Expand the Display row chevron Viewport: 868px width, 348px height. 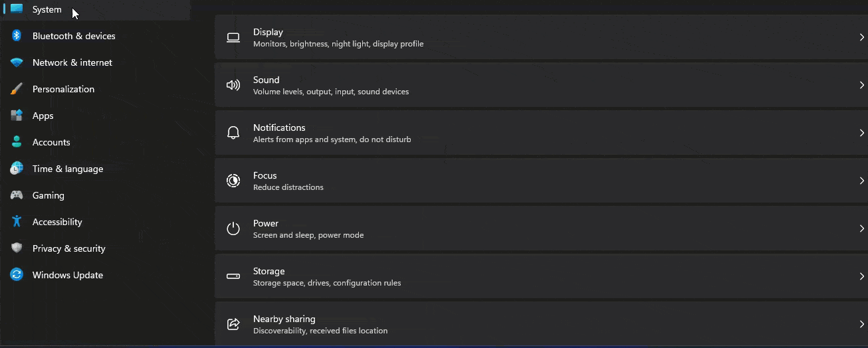pos(861,37)
